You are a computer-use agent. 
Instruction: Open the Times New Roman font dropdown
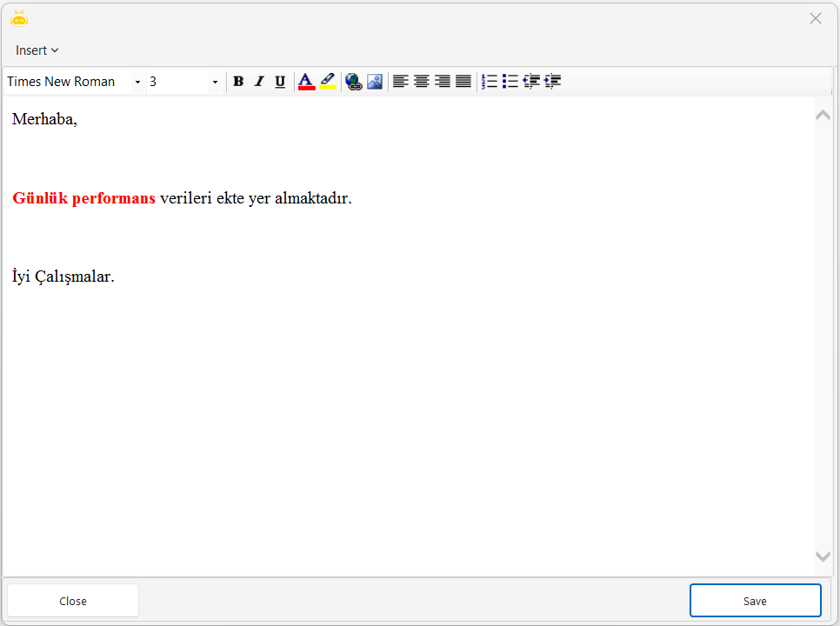(x=137, y=82)
